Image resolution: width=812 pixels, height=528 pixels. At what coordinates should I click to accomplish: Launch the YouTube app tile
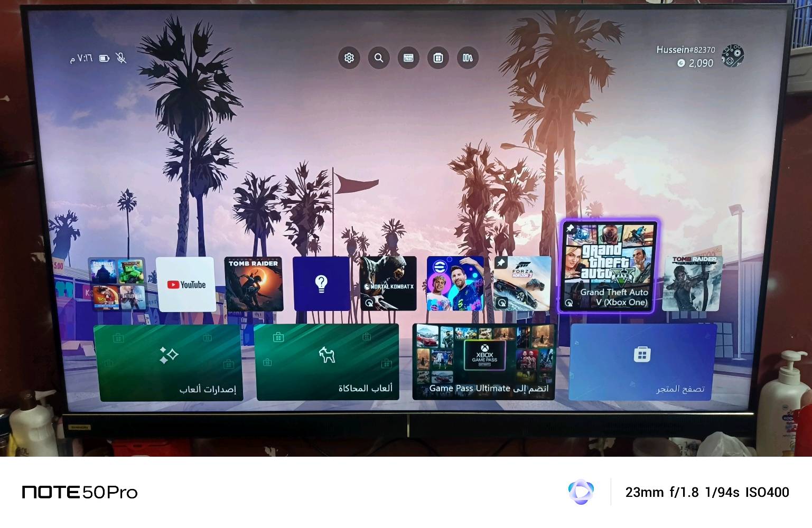click(x=185, y=284)
